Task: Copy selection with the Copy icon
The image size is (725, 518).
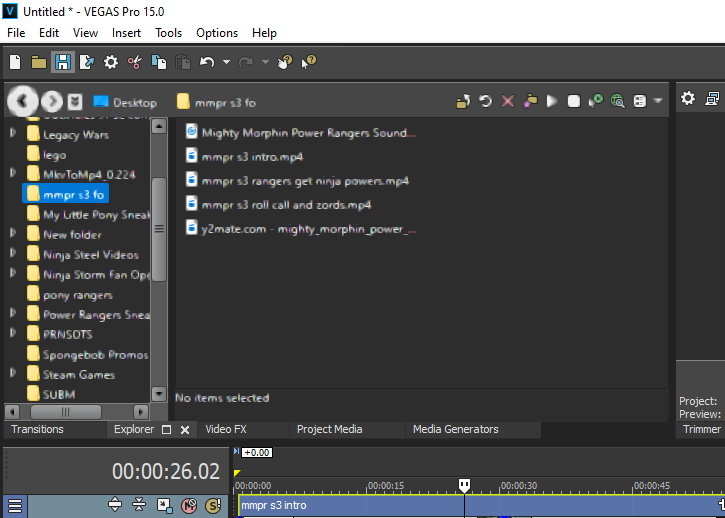Action: pos(159,62)
